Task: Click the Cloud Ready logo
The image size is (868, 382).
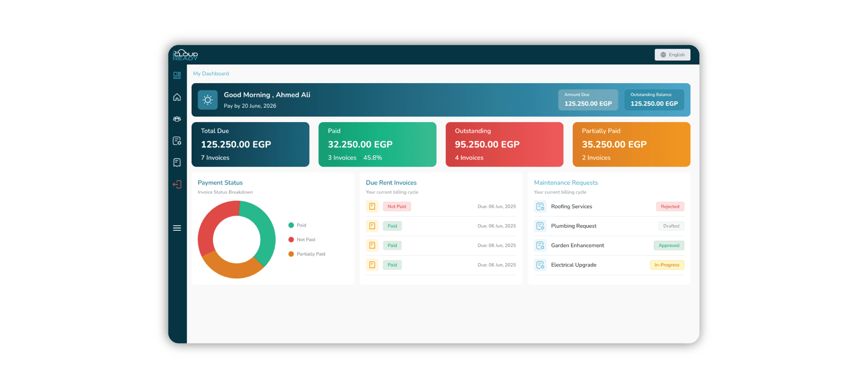Action: click(x=185, y=55)
